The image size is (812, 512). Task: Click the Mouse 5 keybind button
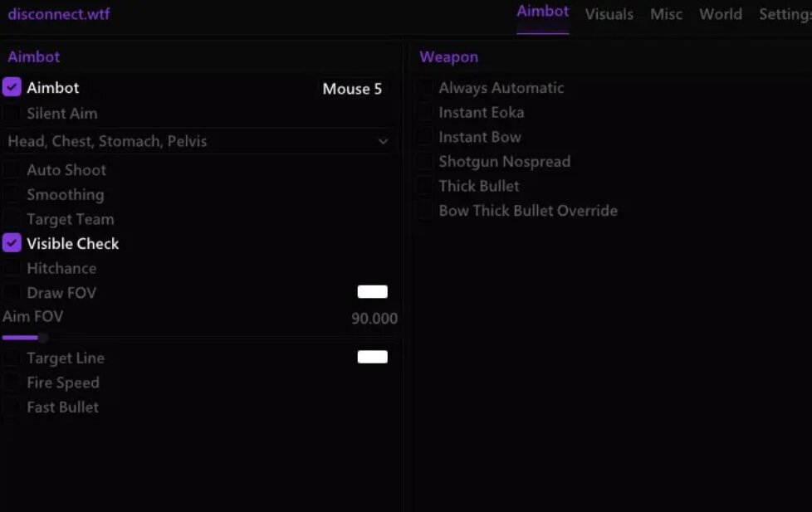352,89
